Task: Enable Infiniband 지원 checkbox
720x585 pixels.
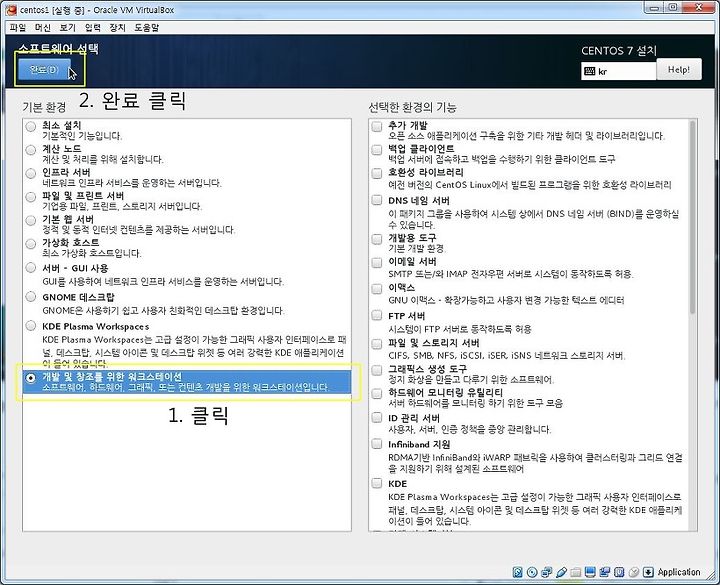Action: coord(377,444)
